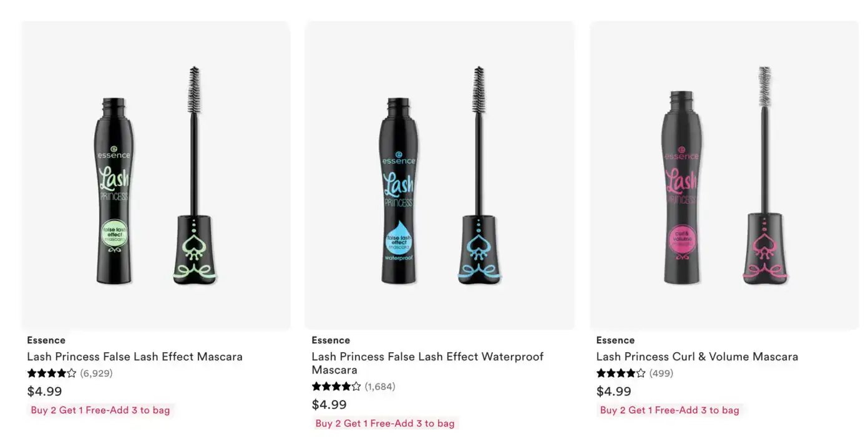
Task: Open the green Lash Princess mascara product image
Action: [155, 175]
